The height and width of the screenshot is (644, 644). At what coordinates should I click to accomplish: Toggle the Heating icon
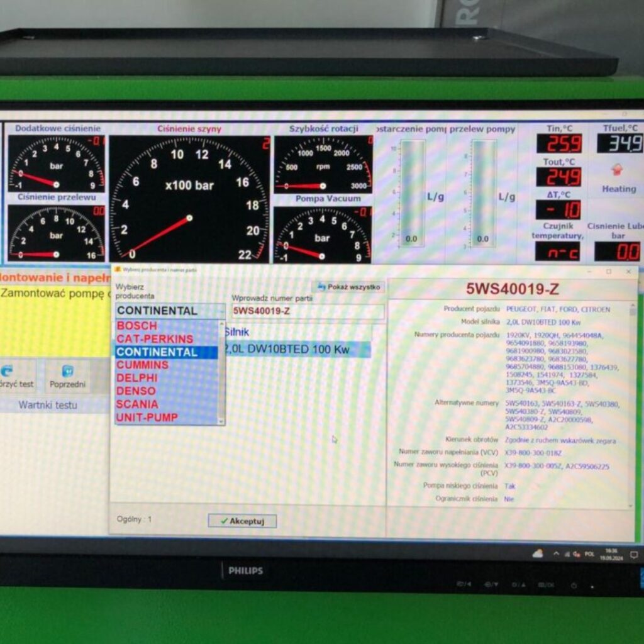(x=618, y=170)
